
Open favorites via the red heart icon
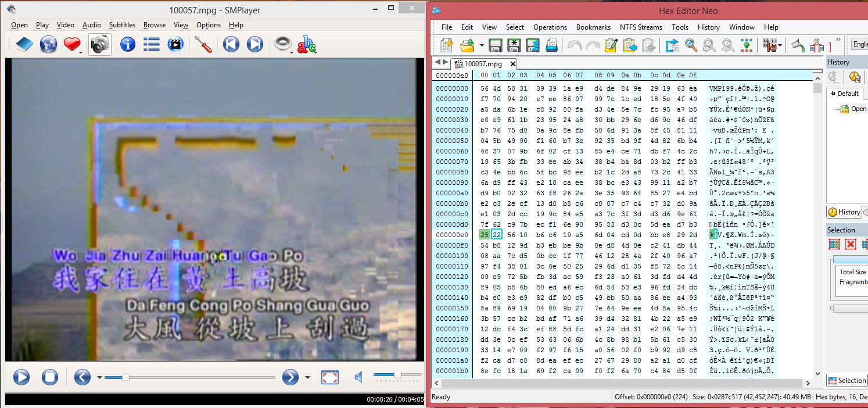[71, 44]
